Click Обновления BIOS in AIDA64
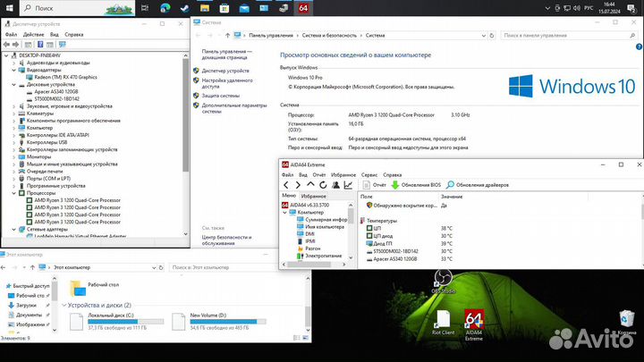The height and width of the screenshot is (362, 644). [x=416, y=185]
